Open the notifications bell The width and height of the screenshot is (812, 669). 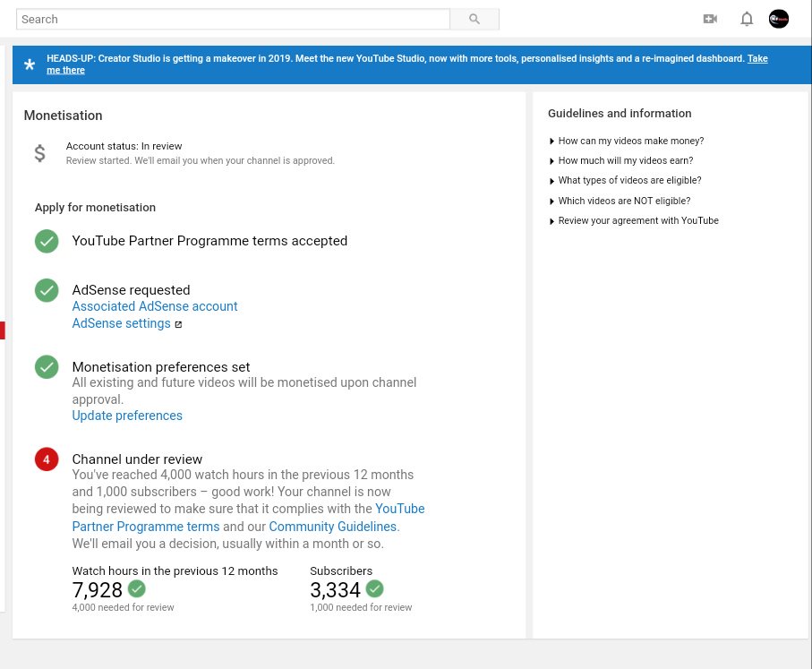coord(747,19)
